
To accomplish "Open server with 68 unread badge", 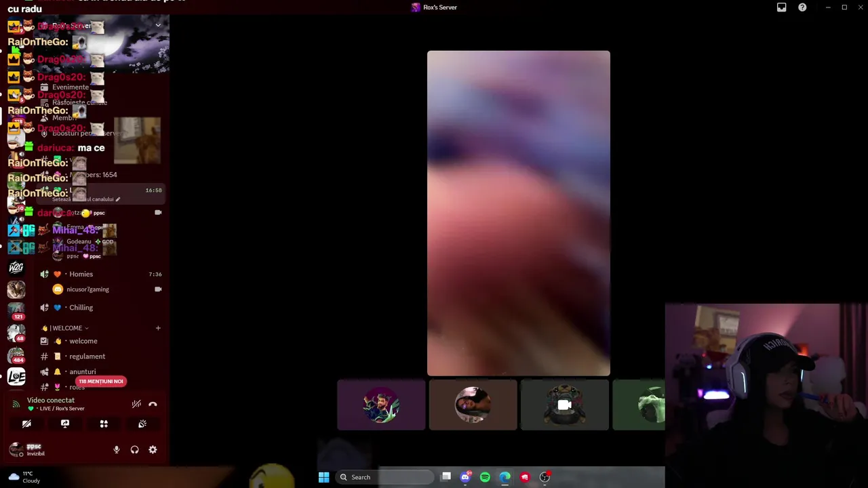I will pyautogui.click(x=16, y=333).
